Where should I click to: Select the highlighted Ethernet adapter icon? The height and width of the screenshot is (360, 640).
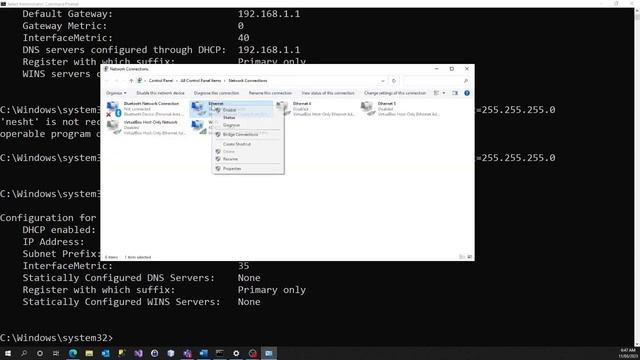click(198, 109)
